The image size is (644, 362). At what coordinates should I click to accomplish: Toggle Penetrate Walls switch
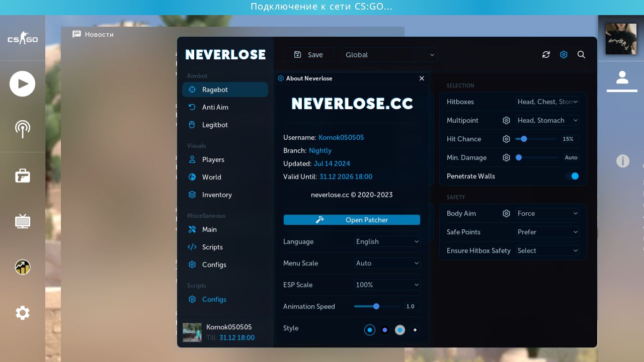[x=572, y=176]
